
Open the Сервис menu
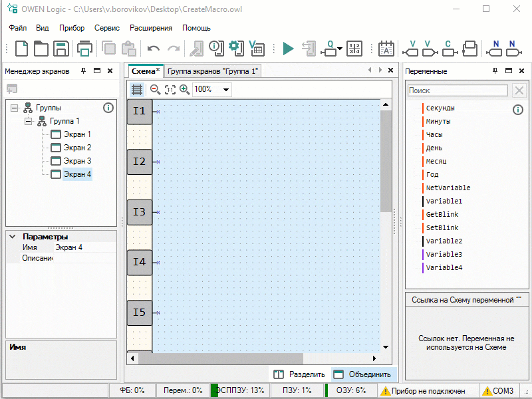tap(106, 28)
